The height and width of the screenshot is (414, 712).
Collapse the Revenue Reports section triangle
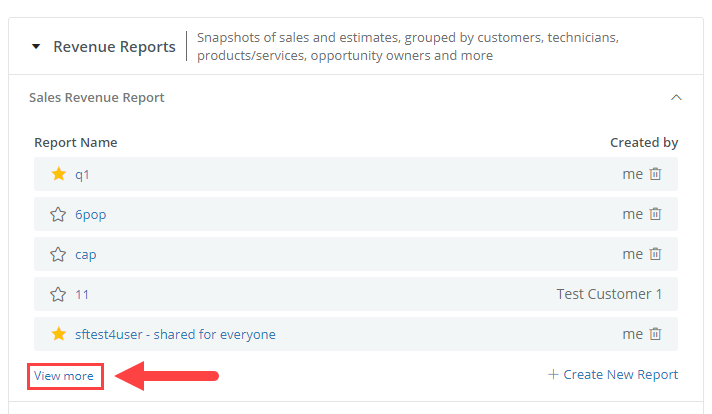(x=36, y=46)
